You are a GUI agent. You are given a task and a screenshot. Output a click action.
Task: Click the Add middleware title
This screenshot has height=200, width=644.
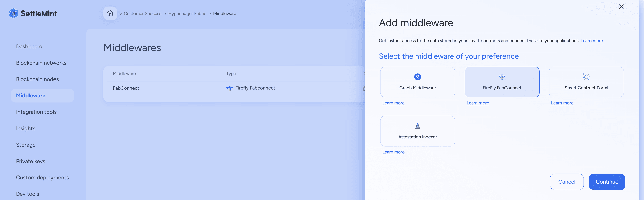(416, 23)
